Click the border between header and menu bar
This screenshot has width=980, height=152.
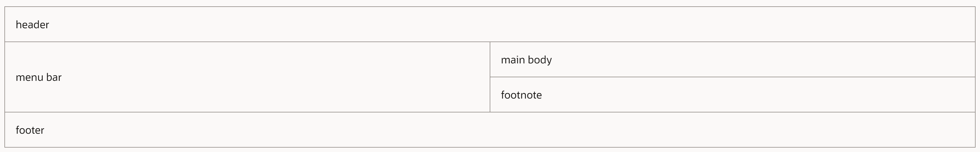click(247, 42)
